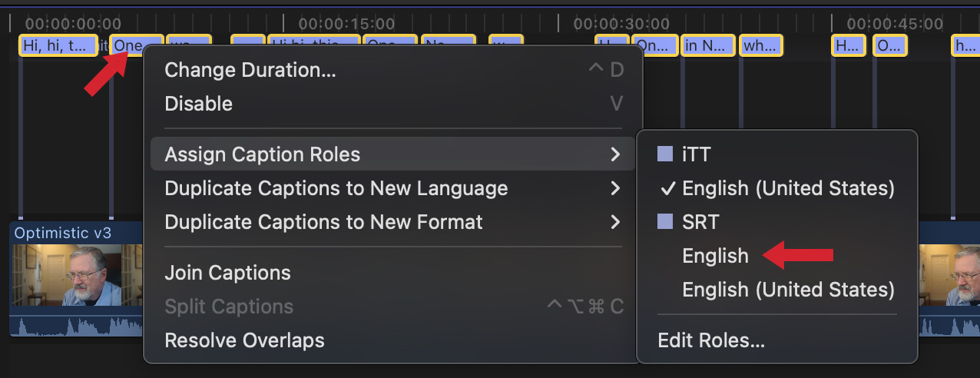Toggle the checked iTT English (United States) role

(x=788, y=188)
